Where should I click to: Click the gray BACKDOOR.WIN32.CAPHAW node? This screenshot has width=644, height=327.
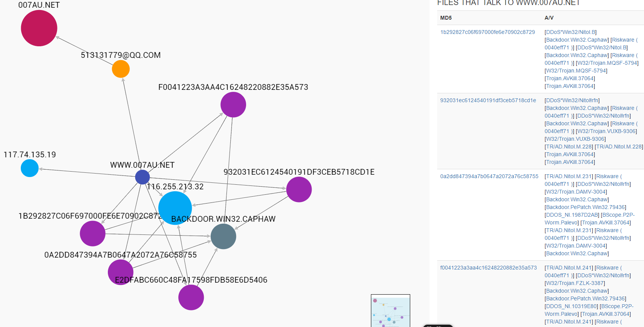223,236
